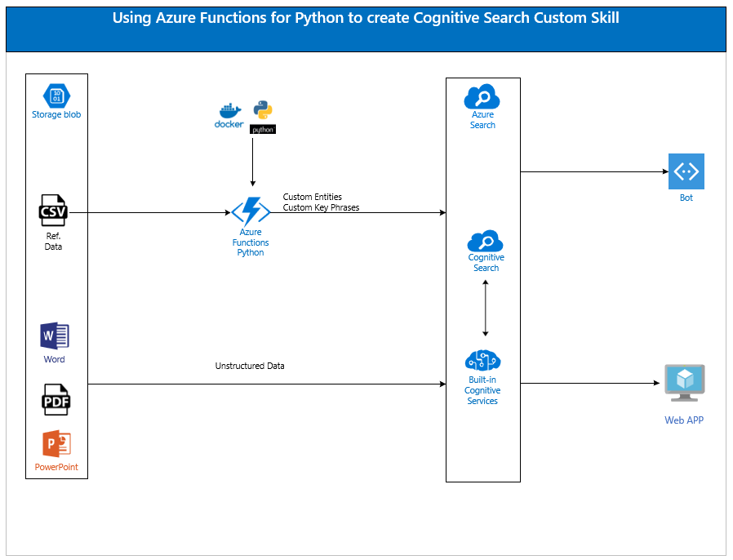Viewport: 733px width, 560px height.
Task: Click the Cognitive Search cloud icon
Action: tap(485, 241)
